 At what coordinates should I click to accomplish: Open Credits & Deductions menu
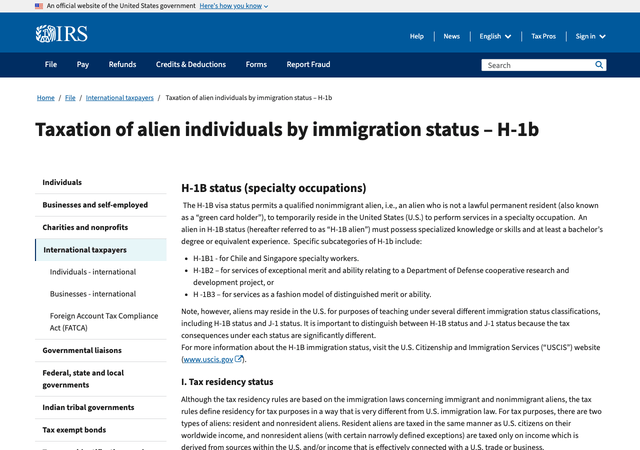click(191, 65)
